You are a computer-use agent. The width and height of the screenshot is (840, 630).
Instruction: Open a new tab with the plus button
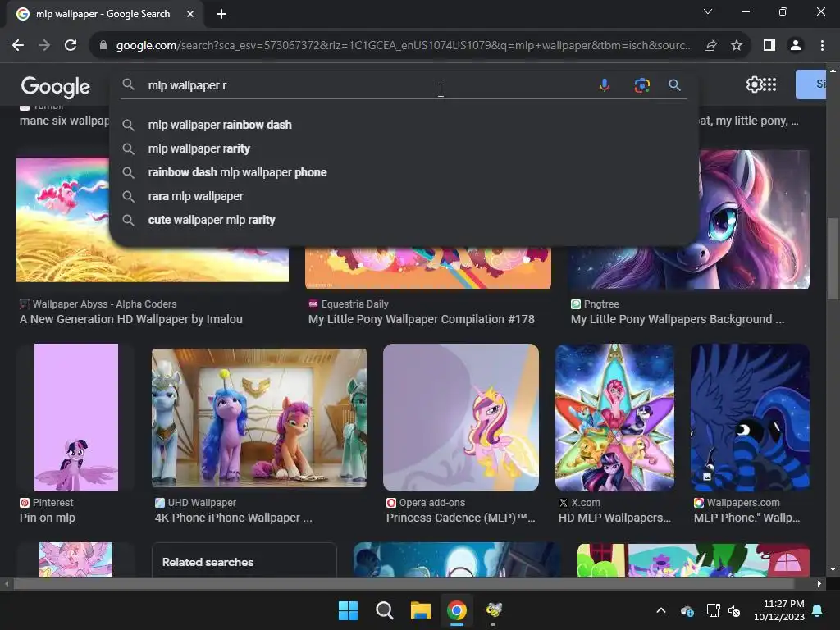(x=221, y=14)
